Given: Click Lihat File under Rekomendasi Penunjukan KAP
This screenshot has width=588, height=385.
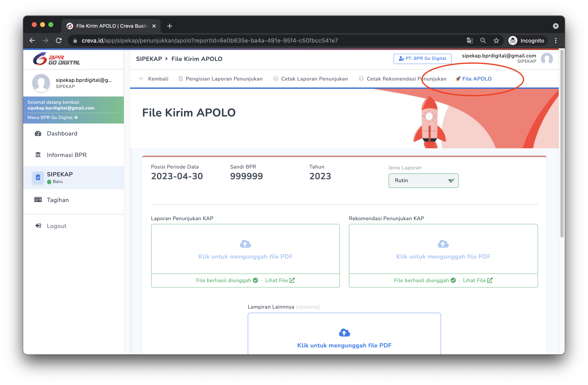Looking at the screenshot, I should click(x=478, y=280).
